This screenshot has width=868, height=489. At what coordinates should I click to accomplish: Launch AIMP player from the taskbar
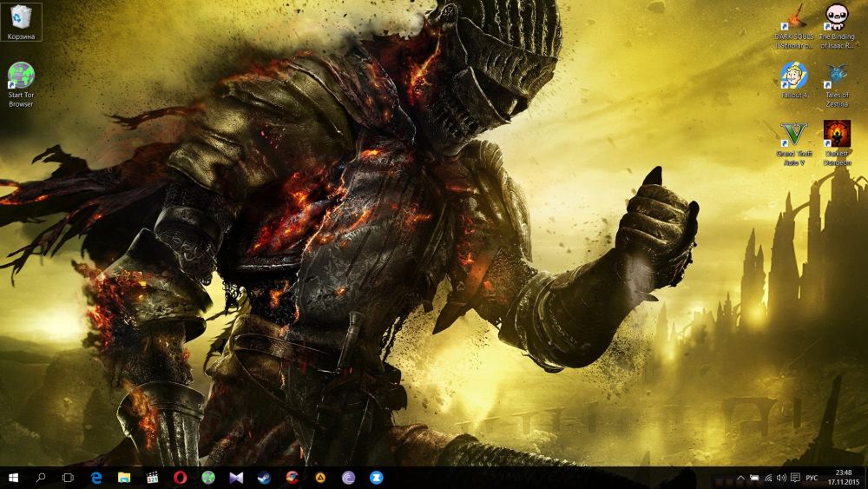click(x=320, y=478)
